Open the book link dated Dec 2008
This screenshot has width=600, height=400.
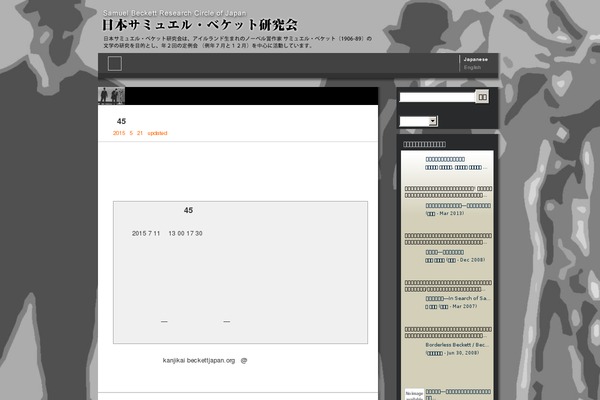coord(444,252)
